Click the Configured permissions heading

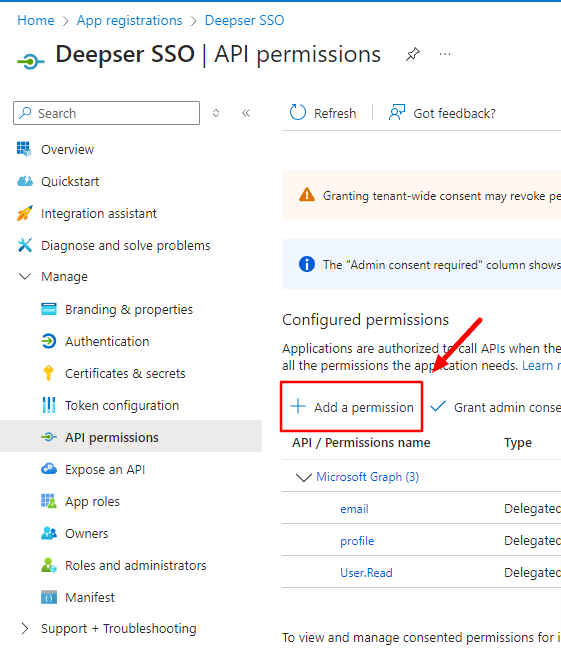tap(365, 320)
